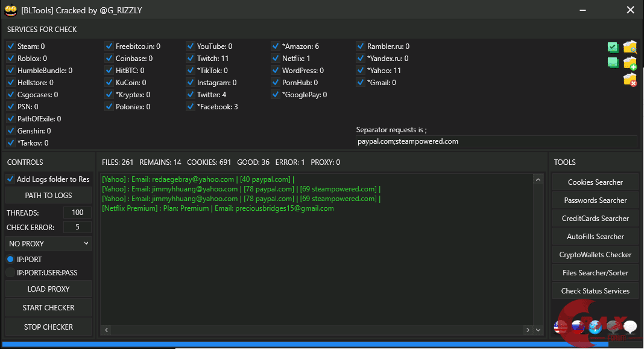The height and width of the screenshot is (349, 644).
Task: Uncheck the WordPress checkbox
Action: (x=276, y=70)
